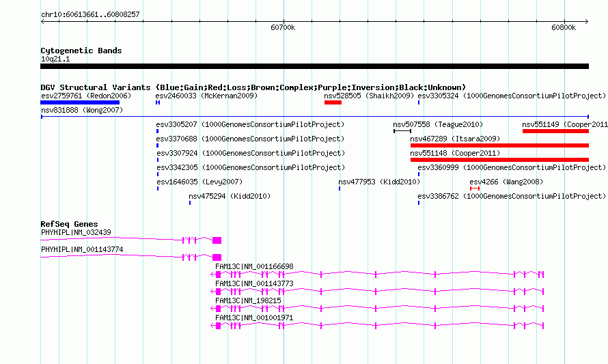
Task: Click the nsv528505 (Shaikh2009) label
Action: [369, 96]
